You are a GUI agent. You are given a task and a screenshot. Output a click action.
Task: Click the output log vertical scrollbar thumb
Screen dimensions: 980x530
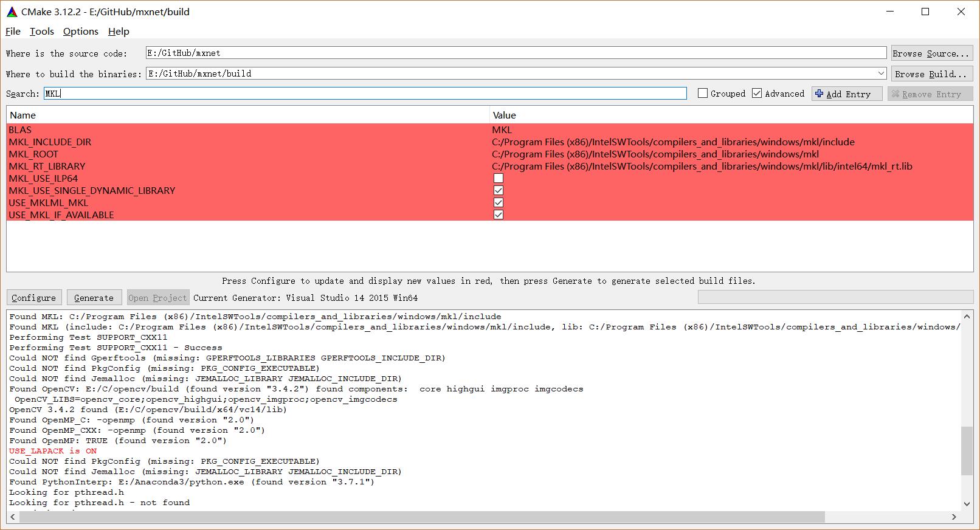tap(967, 451)
